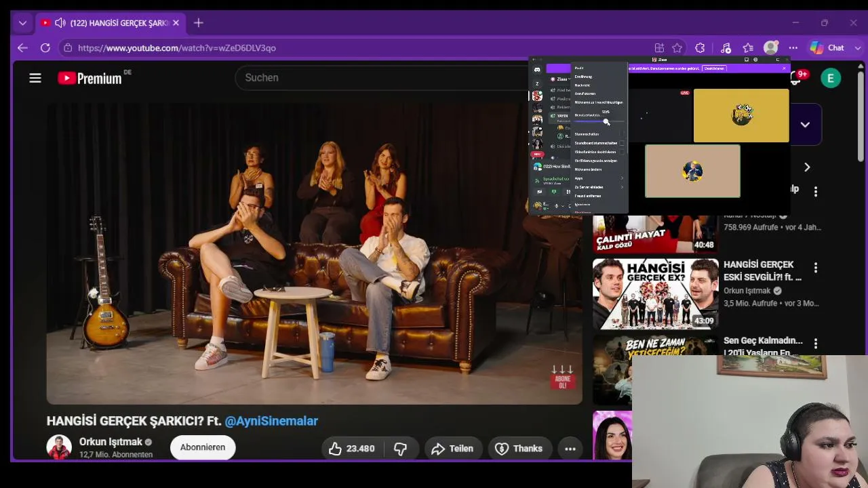The height and width of the screenshot is (488, 868).
Task: Select the beige participant tile in Discord call
Action: pos(692,171)
